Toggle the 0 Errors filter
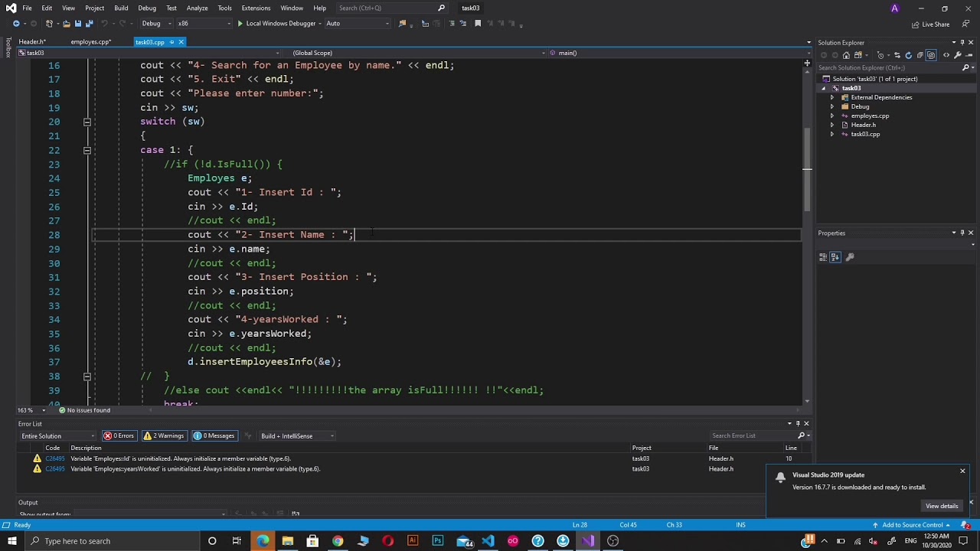Image resolution: width=980 pixels, height=551 pixels. [119, 436]
